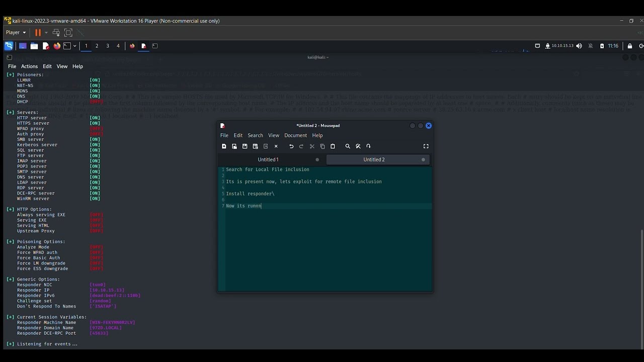Screen dimensions: 644x362
Task: Open the Player dropdown menu
Action: pos(16,33)
